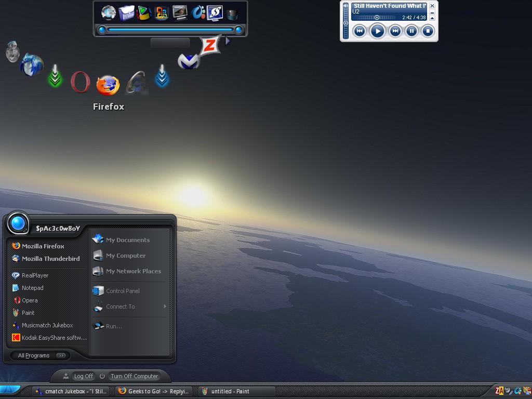Screen dimensions: 532x399
Task: Open the monitor picture icon in top dock
Action: 179,13
